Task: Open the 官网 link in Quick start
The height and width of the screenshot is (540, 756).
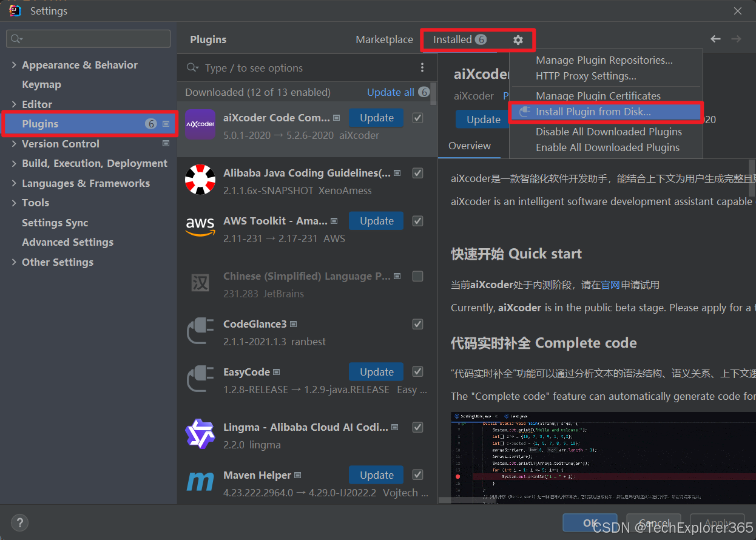Action: pyautogui.click(x=610, y=285)
